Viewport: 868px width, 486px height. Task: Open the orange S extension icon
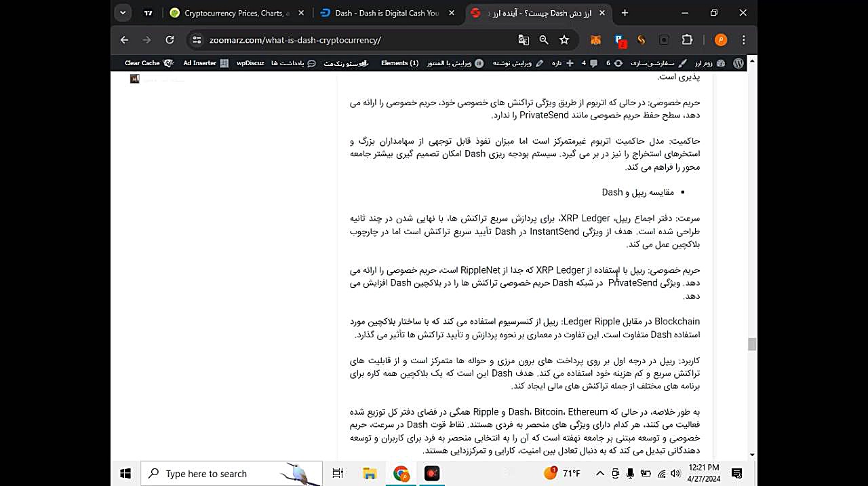(x=641, y=40)
